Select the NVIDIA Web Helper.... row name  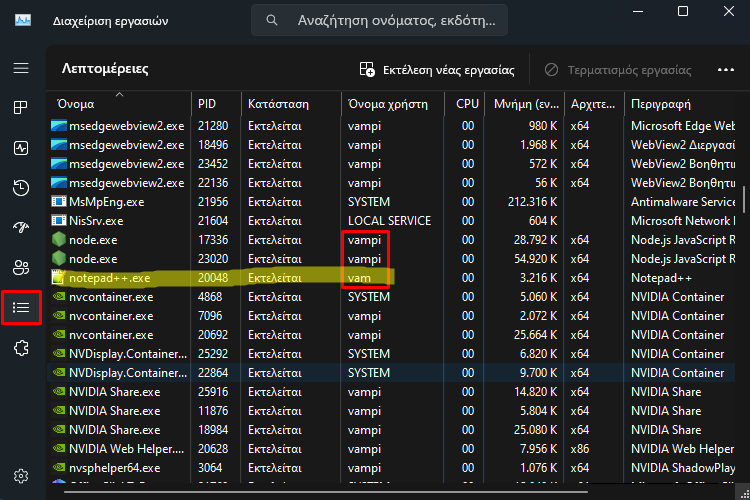click(127, 449)
